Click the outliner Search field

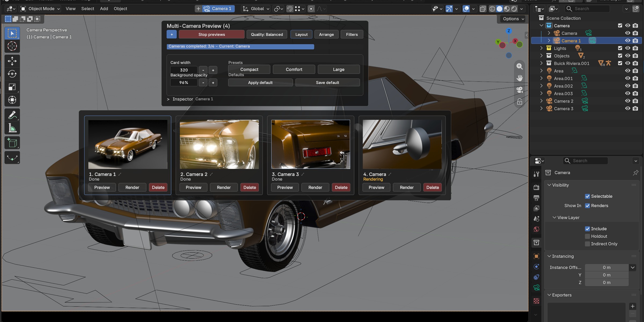[587, 9]
